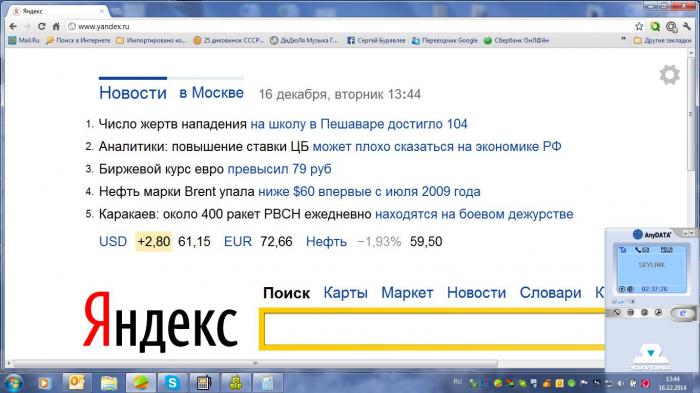Screen dimensions: 700x393
Task: Open the Mail.Ru bookmark
Action: (x=24, y=40)
